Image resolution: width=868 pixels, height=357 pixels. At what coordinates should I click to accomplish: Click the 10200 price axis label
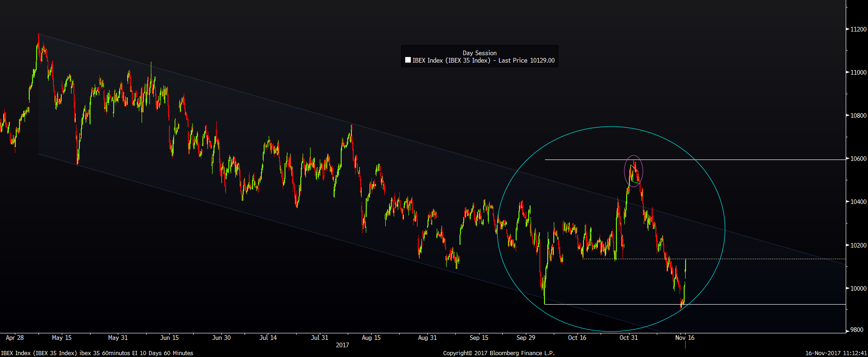858,245
